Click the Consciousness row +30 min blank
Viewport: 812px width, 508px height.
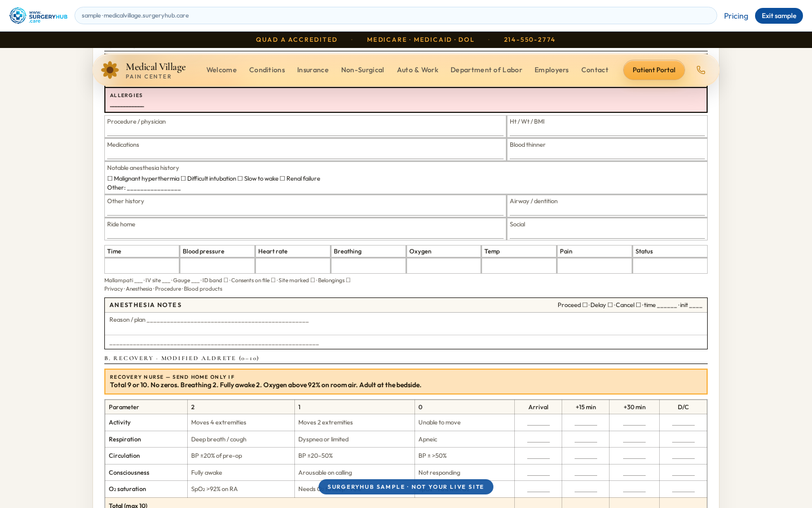pos(634,473)
